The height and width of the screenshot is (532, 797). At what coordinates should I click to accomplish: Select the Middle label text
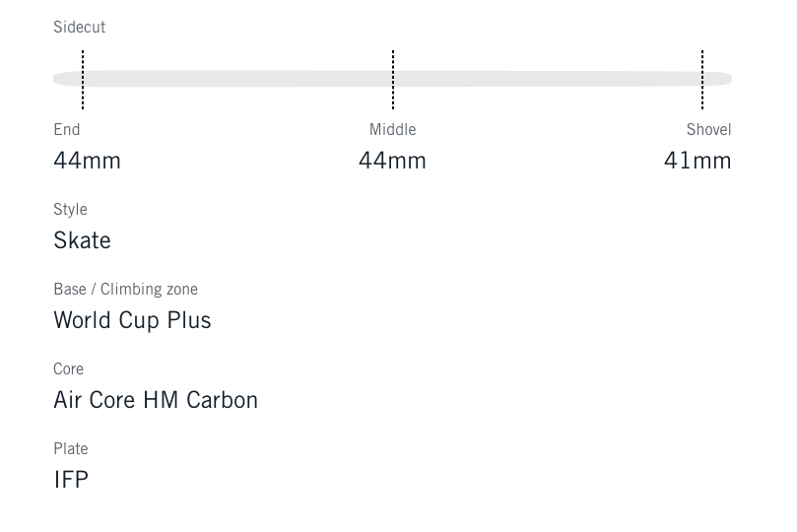click(392, 130)
